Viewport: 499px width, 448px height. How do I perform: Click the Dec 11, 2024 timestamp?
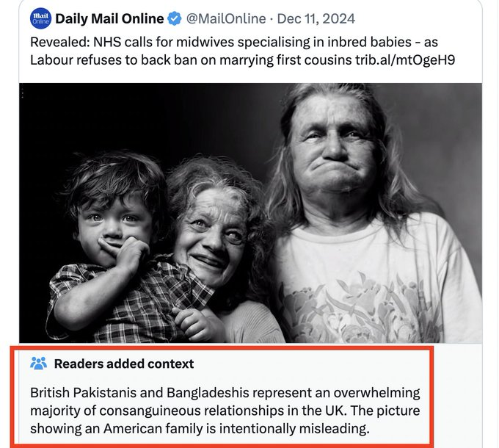point(318,18)
